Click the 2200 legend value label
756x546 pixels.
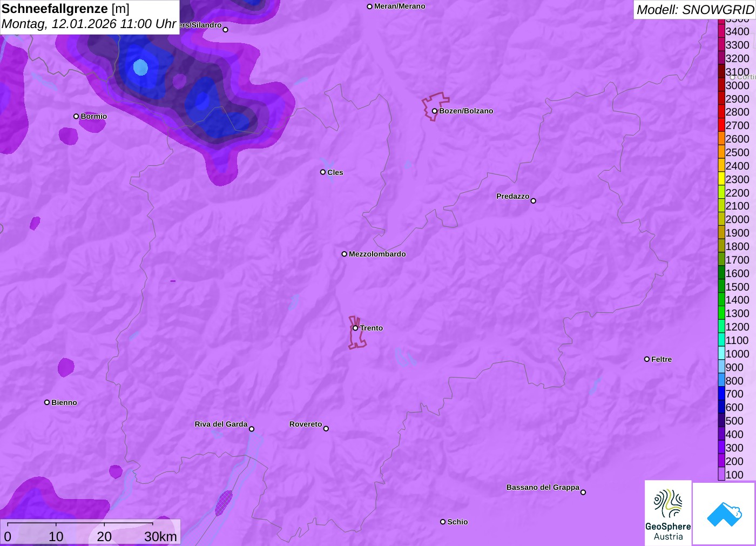point(737,192)
